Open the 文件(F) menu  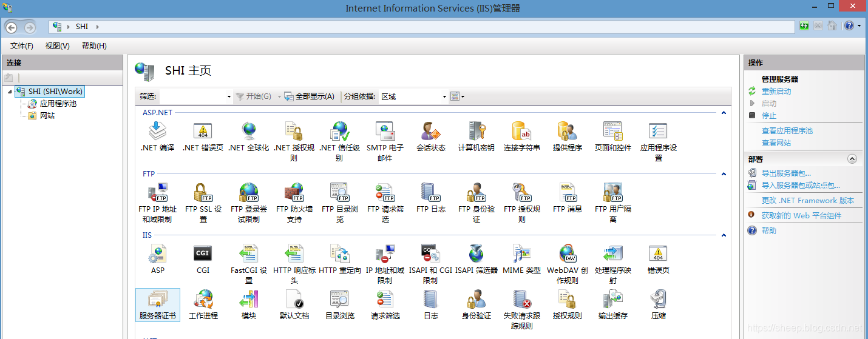22,46
